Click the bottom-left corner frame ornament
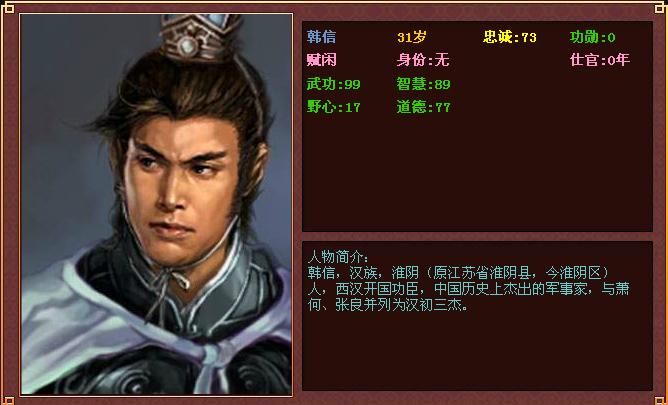Screen dimensions: 668x405 coord(8,399)
